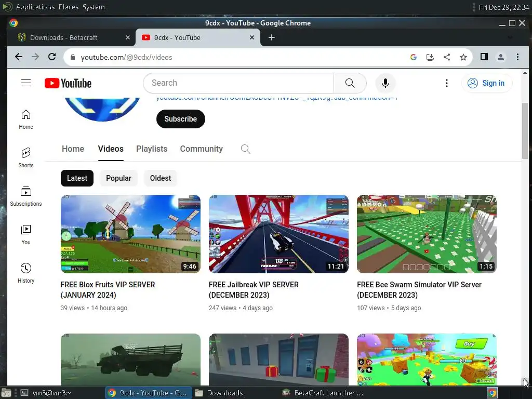
Task: Switch to BetaCraft Launcher in taskbar
Action: (x=323, y=393)
